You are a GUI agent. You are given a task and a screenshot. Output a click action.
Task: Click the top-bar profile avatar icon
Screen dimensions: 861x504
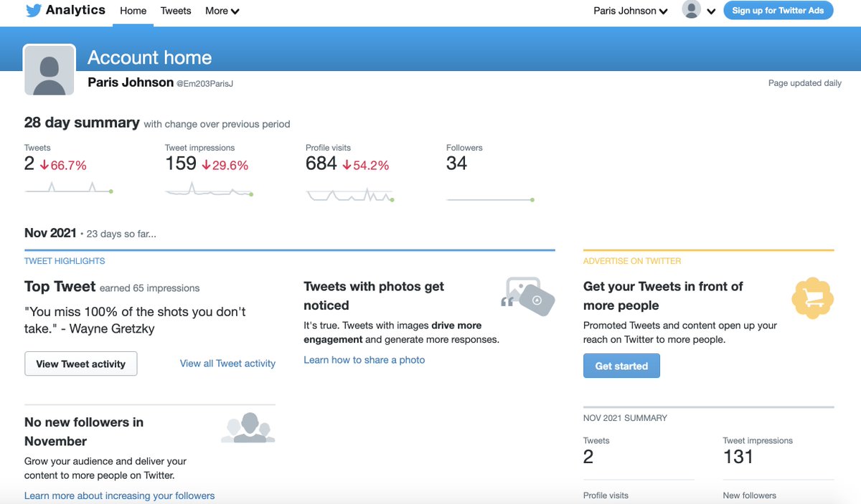click(691, 10)
